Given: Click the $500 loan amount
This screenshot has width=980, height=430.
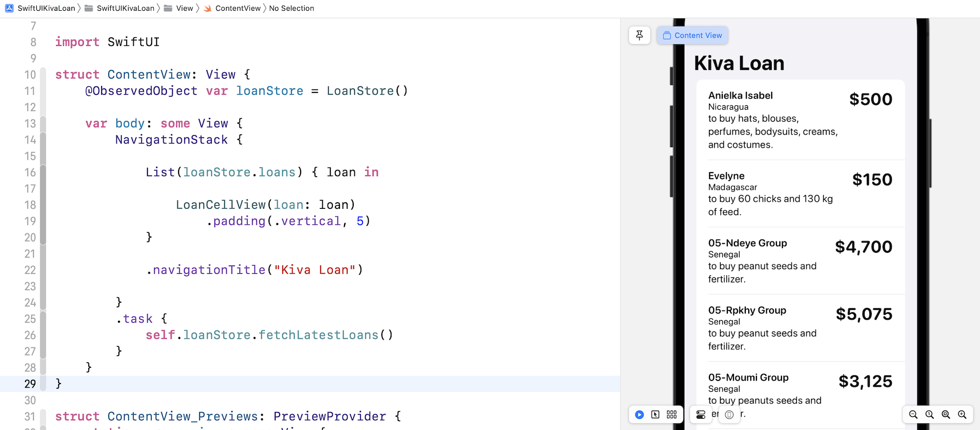Looking at the screenshot, I should coord(871,99).
